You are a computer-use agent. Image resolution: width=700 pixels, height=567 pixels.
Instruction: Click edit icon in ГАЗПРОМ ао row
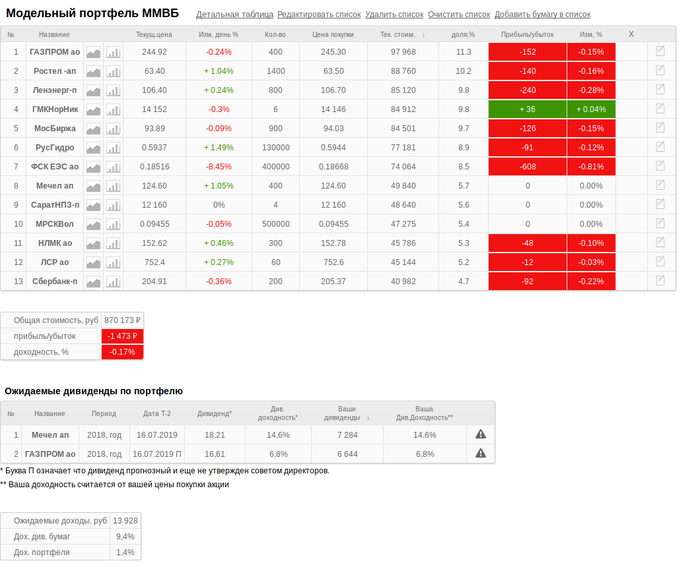pyautogui.click(x=660, y=51)
